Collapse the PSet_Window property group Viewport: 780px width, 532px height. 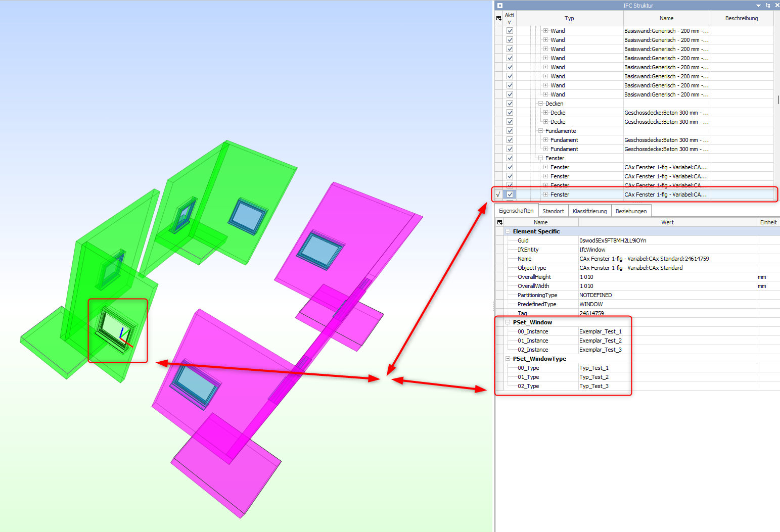[508, 322]
